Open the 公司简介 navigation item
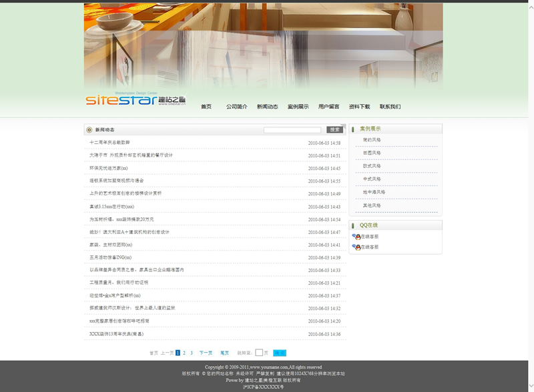This screenshot has width=534, height=392. coord(236,107)
